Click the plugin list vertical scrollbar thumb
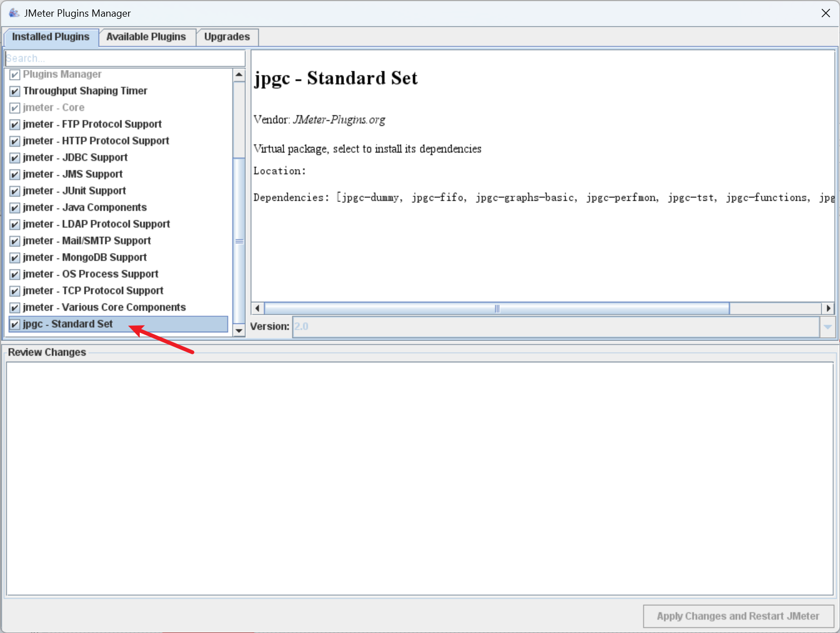 click(239, 241)
